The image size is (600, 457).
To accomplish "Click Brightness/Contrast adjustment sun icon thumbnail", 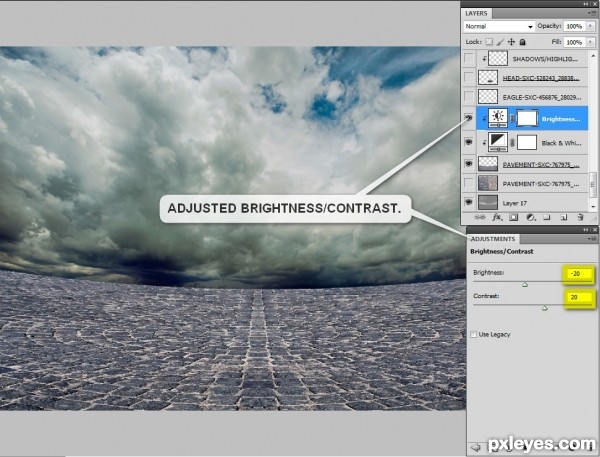I will point(498,118).
